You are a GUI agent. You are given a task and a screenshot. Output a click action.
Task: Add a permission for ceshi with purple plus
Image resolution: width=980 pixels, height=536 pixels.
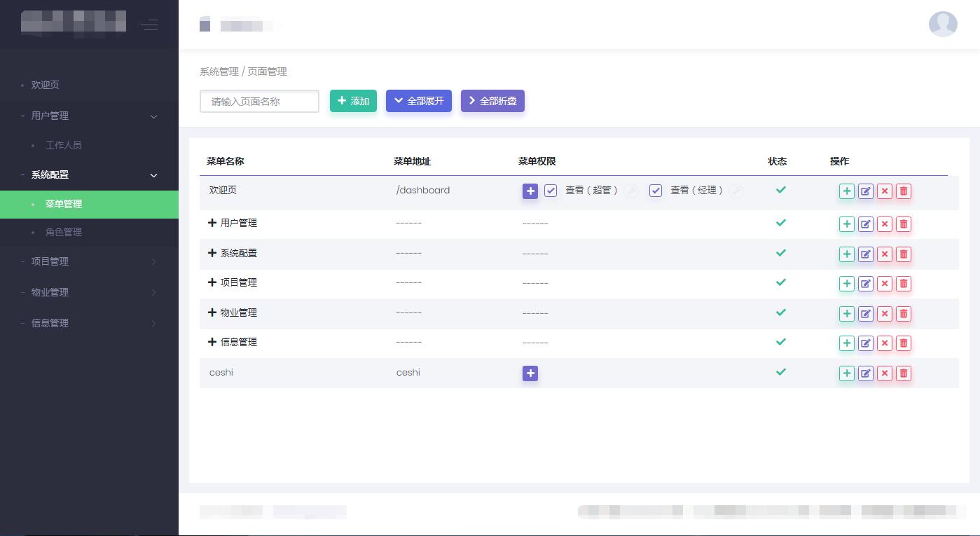pyautogui.click(x=530, y=373)
